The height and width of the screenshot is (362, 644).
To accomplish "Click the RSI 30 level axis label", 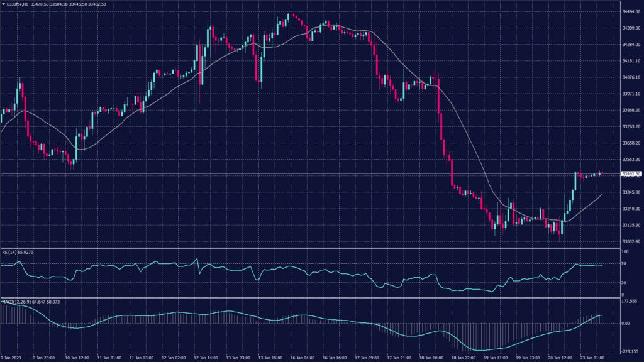I will (x=624, y=282).
